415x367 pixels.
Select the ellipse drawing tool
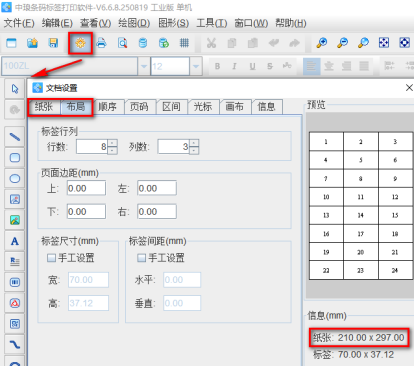(15, 179)
